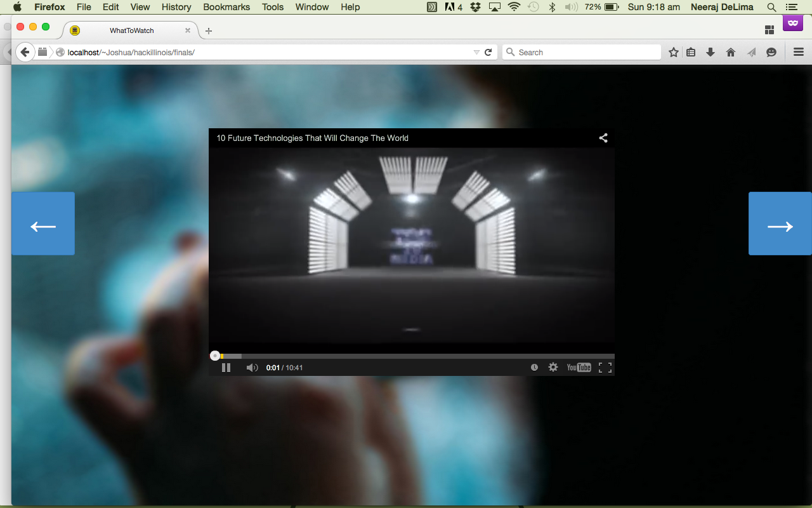Click the battery 72% indicator

tap(601, 7)
